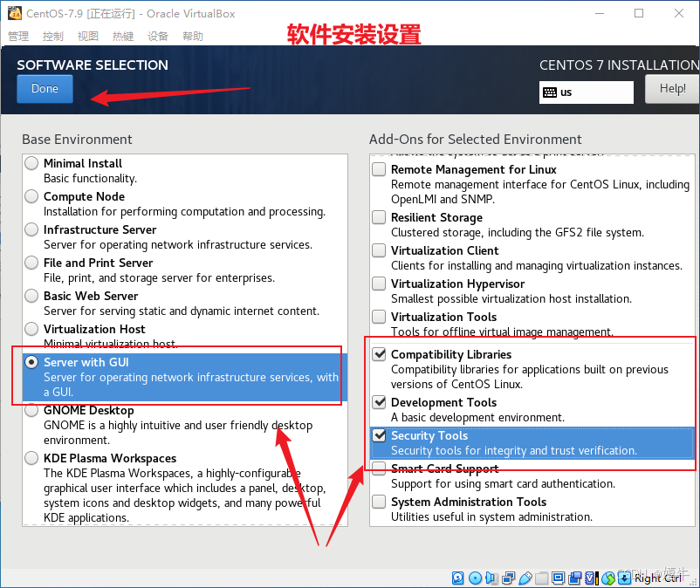This screenshot has height=588, width=700.
Task: Open the 控制 menu
Action: [53, 36]
